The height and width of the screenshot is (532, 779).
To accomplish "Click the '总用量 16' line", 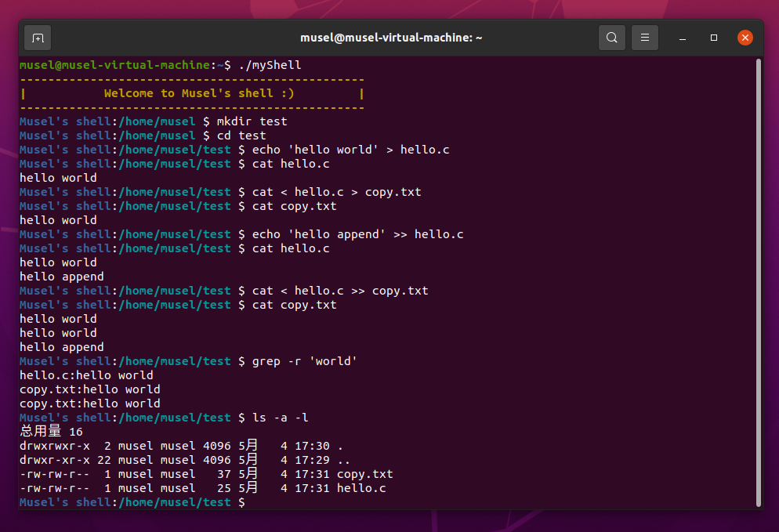I will (x=51, y=432).
